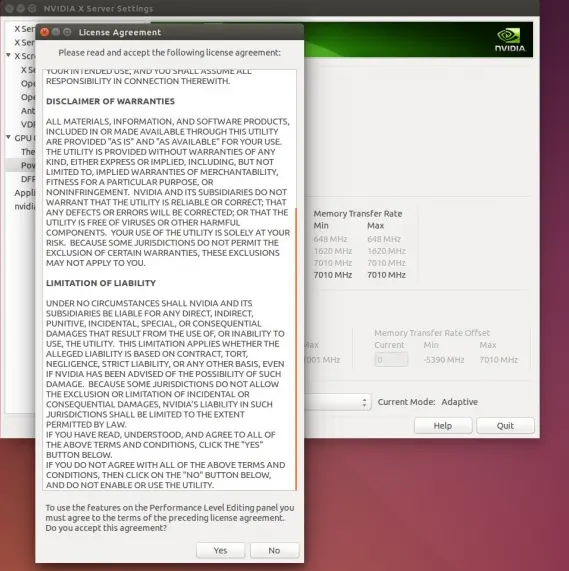Image resolution: width=569 pixels, height=571 pixels.
Task: Select the first OpenGL sidebar entry
Action: pyautogui.click(x=28, y=83)
